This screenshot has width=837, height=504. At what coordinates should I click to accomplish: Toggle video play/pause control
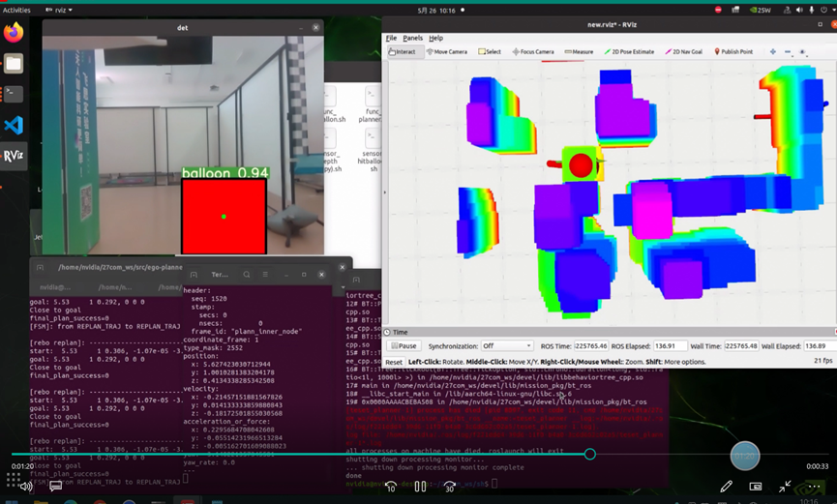[x=420, y=487]
